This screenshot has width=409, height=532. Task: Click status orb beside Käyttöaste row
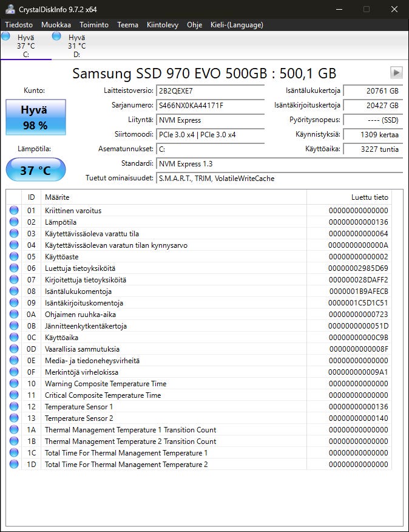tap(14, 257)
